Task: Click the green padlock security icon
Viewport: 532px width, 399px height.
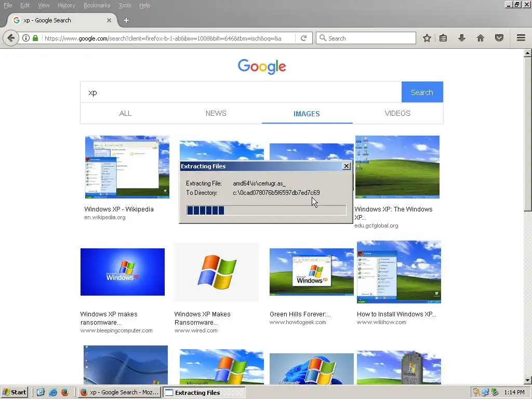Action: (35, 38)
